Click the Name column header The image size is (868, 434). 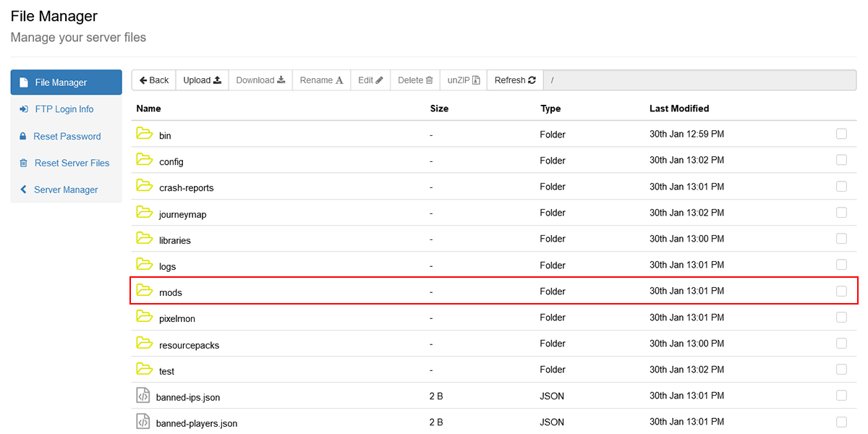click(x=148, y=109)
